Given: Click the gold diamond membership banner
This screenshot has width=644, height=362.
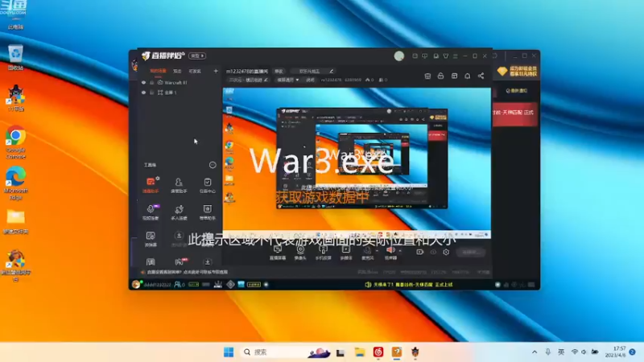Looking at the screenshot, I should (x=517, y=71).
